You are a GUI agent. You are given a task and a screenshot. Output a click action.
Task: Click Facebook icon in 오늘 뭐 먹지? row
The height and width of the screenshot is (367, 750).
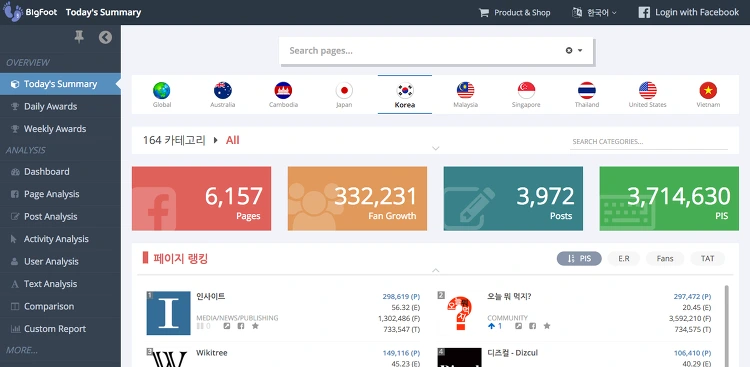(x=532, y=326)
